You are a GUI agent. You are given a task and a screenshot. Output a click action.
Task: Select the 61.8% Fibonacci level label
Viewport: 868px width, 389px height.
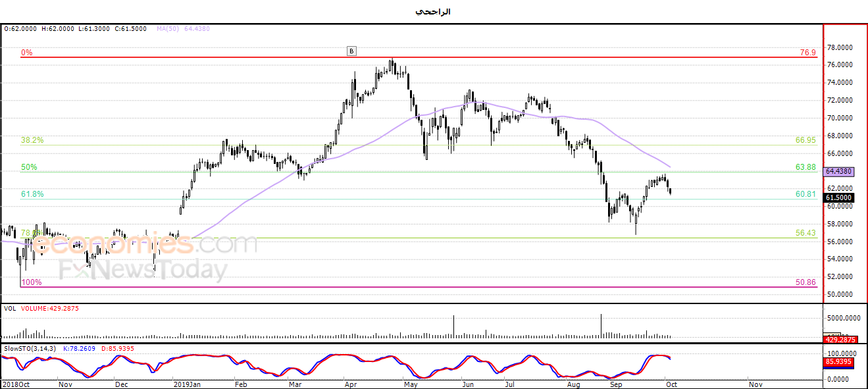[x=33, y=194]
